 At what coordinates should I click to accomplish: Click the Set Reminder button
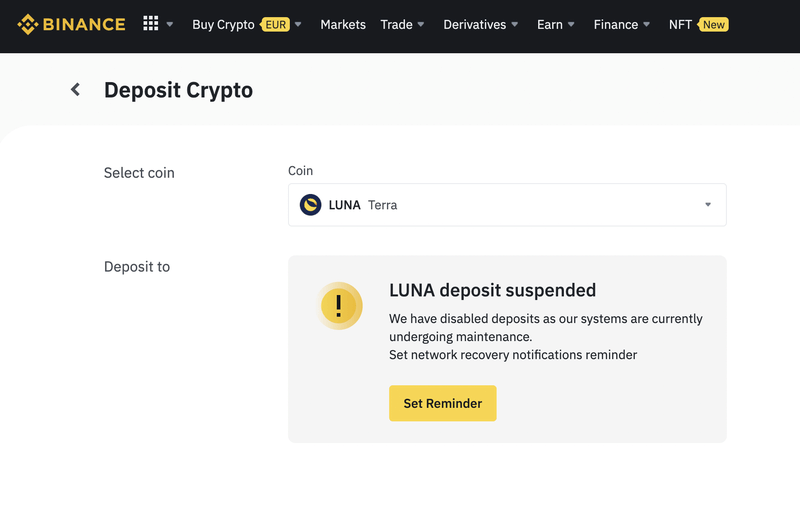442,403
